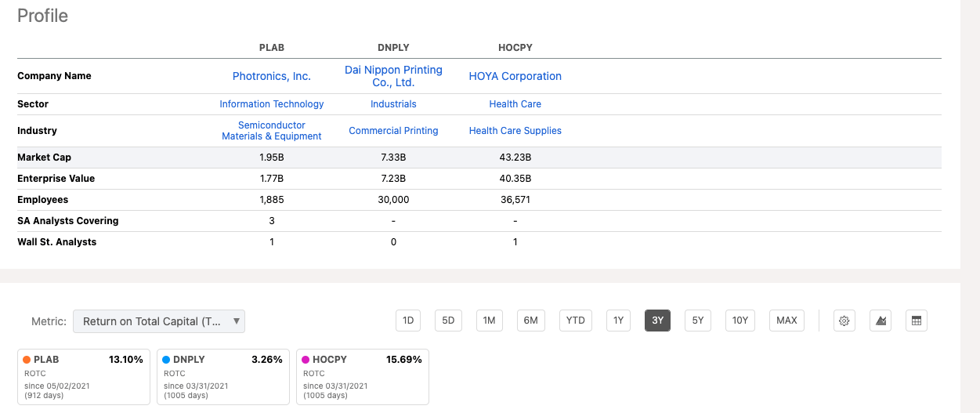Follow the Dai Nippon Printing Co. link
980x413 pixels.
click(x=393, y=76)
